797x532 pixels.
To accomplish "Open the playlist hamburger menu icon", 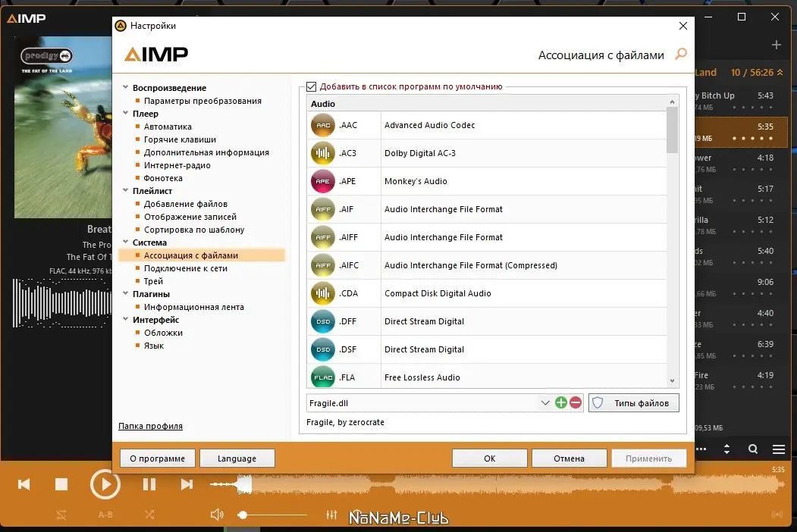I will 779,449.
